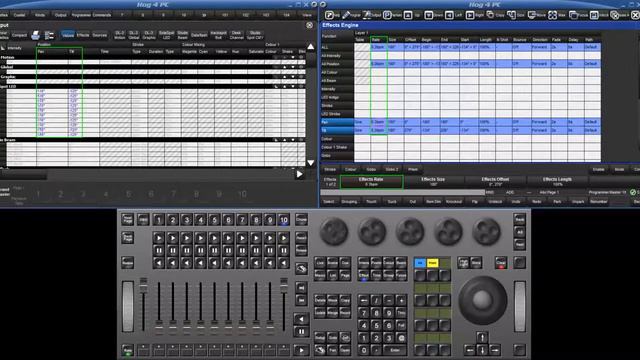Toggle the Highlight key on front panel
The height and width of the screenshot is (360, 640).
(463, 262)
